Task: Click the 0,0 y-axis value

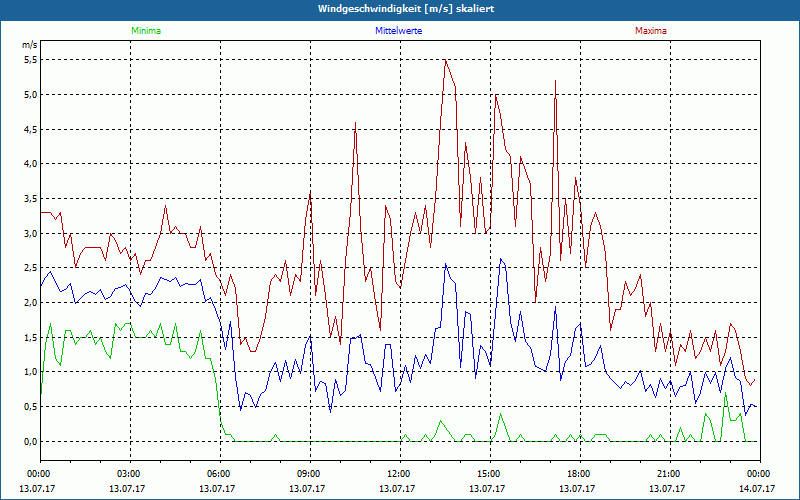Action: (x=31, y=441)
